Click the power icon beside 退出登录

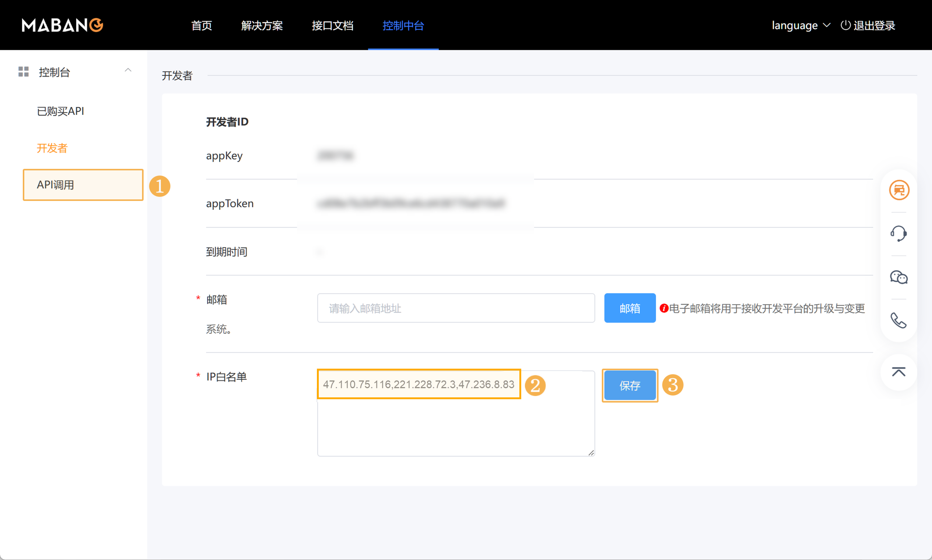(x=845, y=25)
